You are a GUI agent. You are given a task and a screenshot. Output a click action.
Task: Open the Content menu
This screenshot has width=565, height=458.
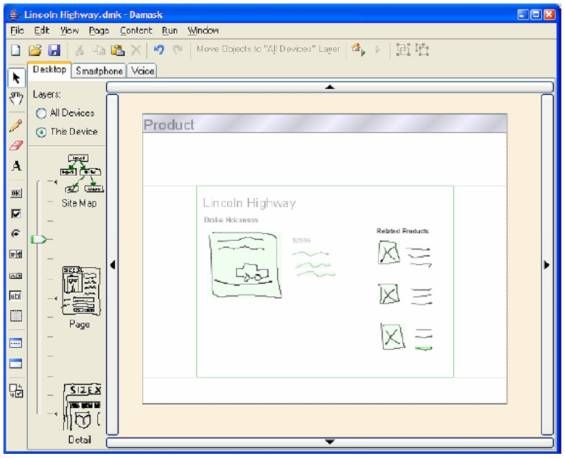(x=136, y=31)
